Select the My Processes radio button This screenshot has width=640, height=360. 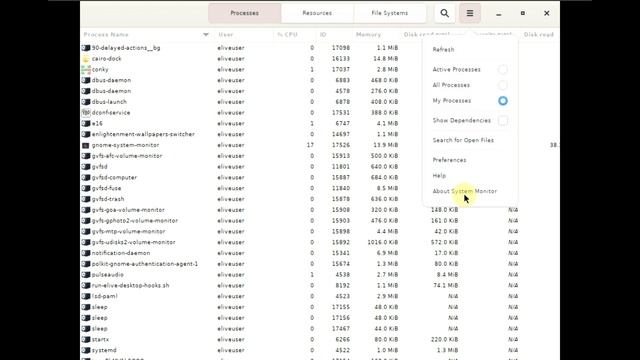coord(503,101)
